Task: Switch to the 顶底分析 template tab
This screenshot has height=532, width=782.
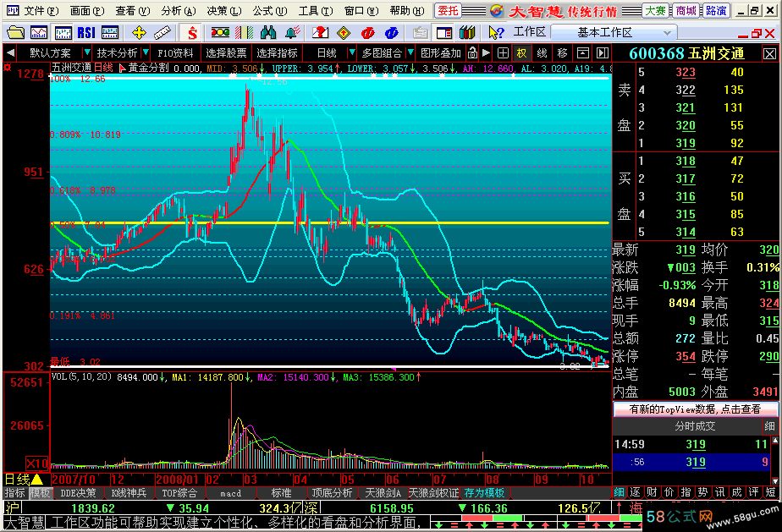Action: (332, 493)
